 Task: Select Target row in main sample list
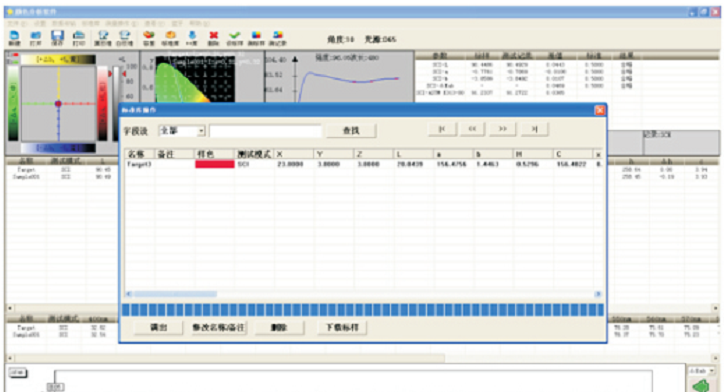pos(61,170)
